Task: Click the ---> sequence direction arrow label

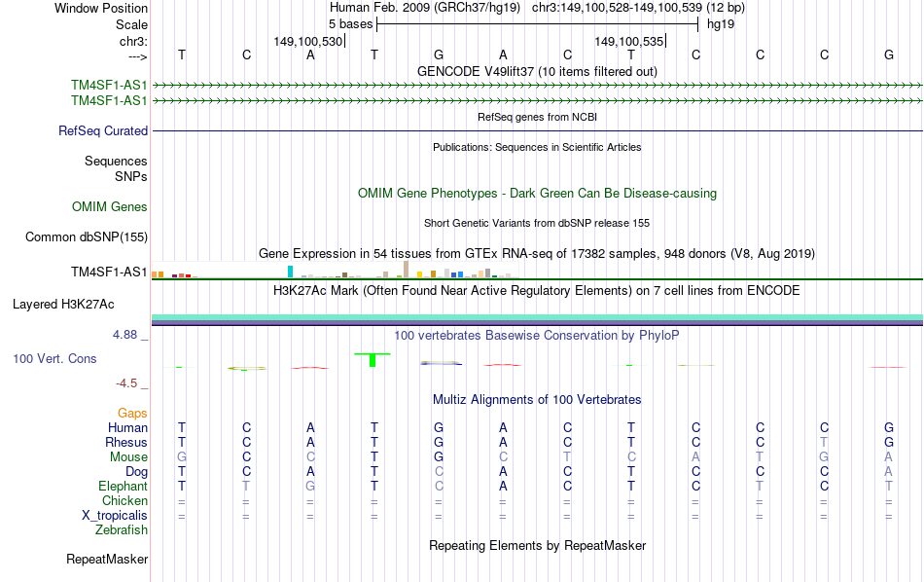Action: click(137, 56)
